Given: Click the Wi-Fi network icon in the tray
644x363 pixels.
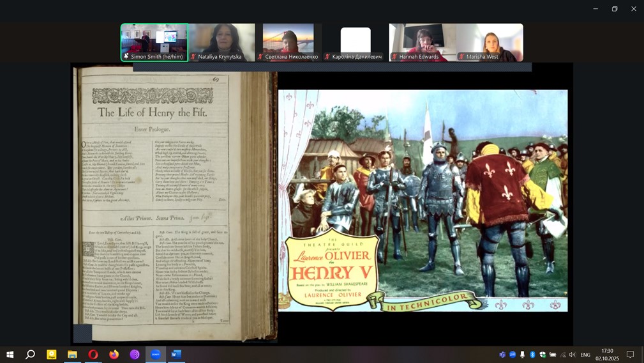Looking at the screenshot, I should point(563,355).
